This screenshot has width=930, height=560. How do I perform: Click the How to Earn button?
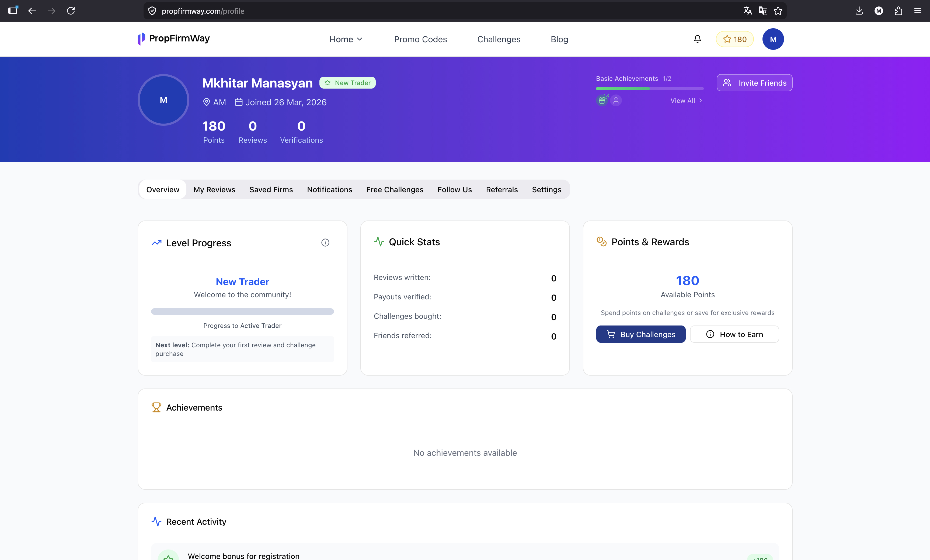[x=734, y=334]
